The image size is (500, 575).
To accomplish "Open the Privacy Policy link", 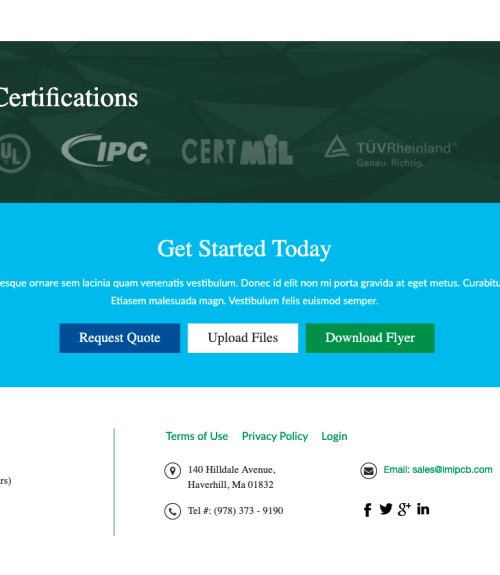I will (275, 436).
